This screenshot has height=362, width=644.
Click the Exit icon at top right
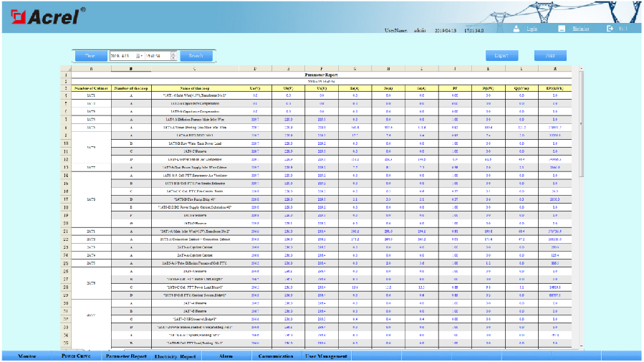coord(610,29)
